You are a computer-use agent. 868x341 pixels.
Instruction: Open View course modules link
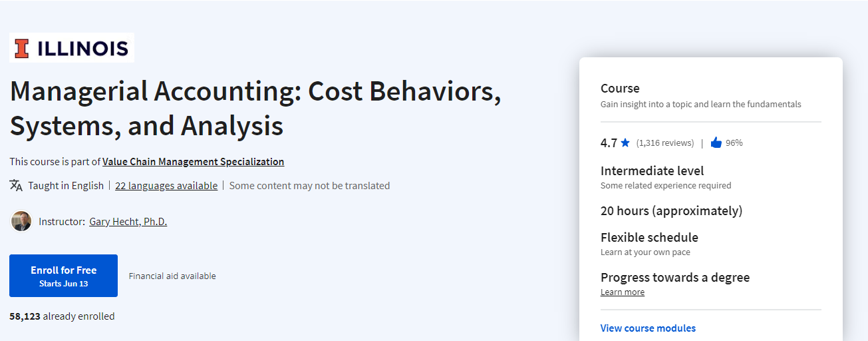(648, 328)
